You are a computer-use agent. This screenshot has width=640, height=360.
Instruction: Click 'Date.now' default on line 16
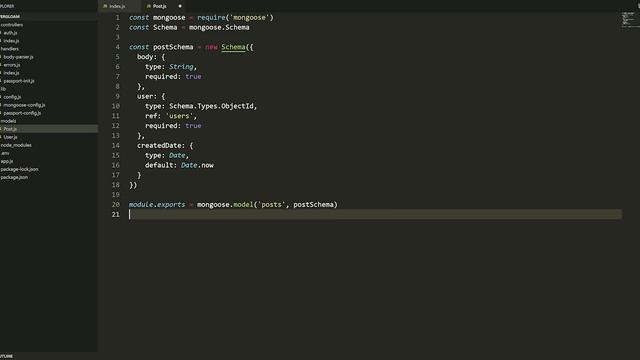[x=197, y=165]
